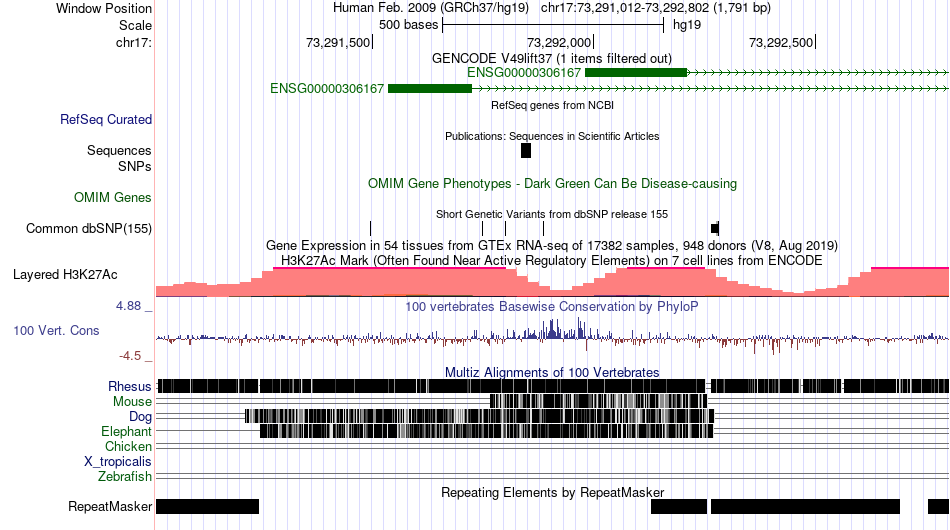This screenshot has height=530, width=950.
Task: Click the Dog alignment label
Action: [x=140, y=417]
